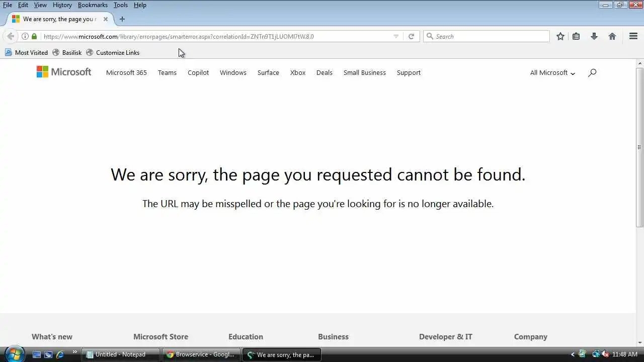The width and height of the screenshot is (644, 362).
Task: Click scrollbar up arrow
Action: [x=640, y=63]
